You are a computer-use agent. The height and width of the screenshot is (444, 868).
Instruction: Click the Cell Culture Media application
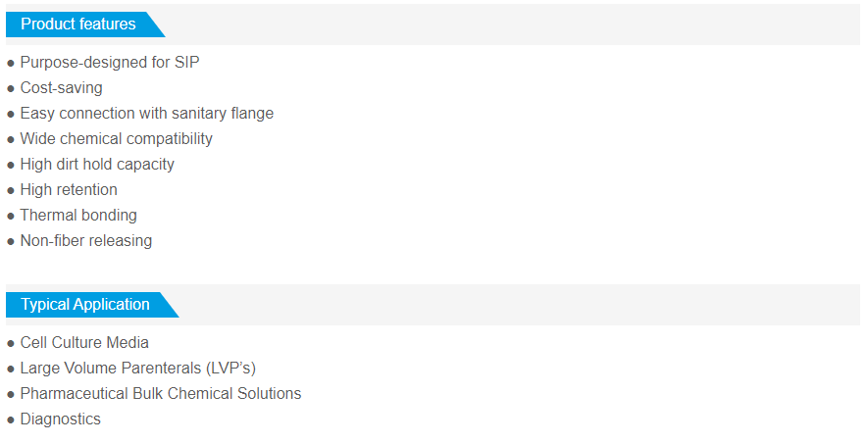[84, 342]
